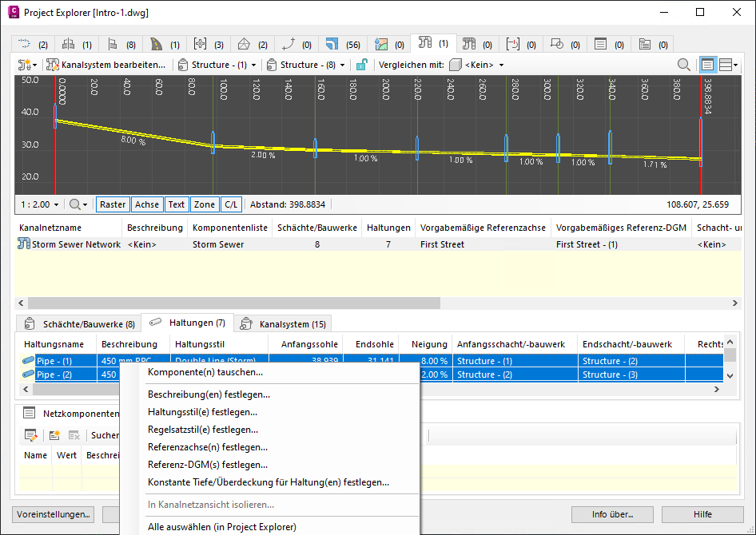
Task: Click the horizontal scrollbar under network list
Action: [x=233, y=303]
